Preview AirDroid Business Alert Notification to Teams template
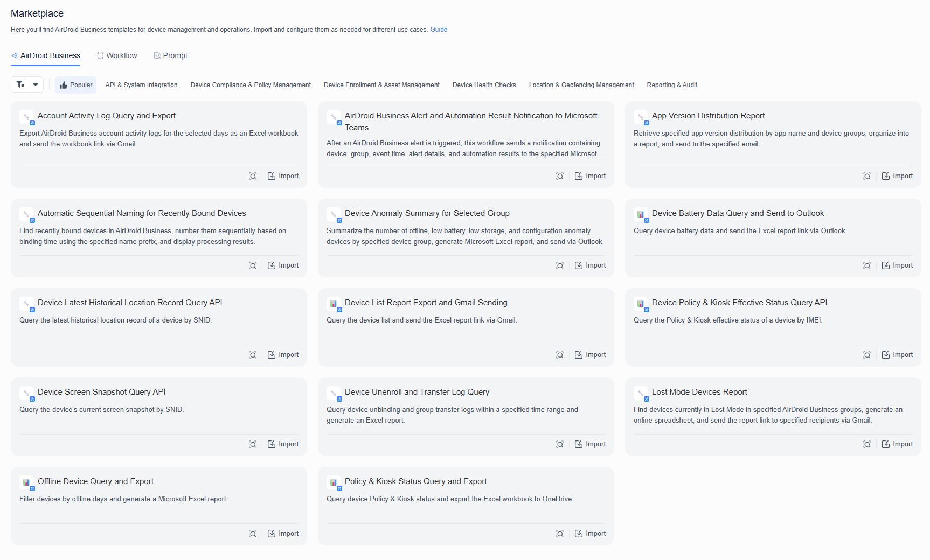930x560 pixels. (560, 176)
